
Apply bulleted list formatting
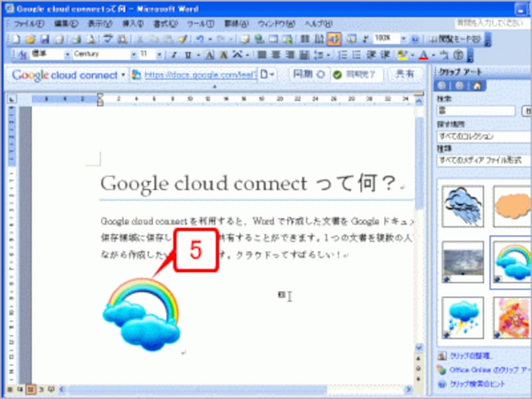tap(356, 55)
